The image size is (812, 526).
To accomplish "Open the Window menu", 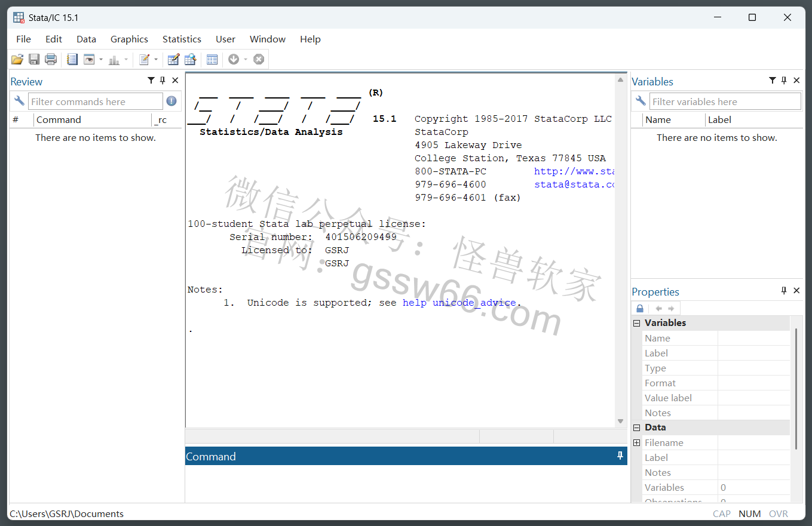I will 268,39.
